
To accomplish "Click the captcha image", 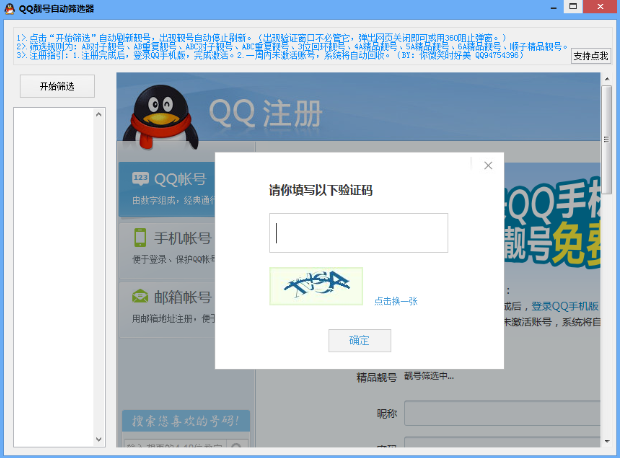I will (x=316, y=286).
